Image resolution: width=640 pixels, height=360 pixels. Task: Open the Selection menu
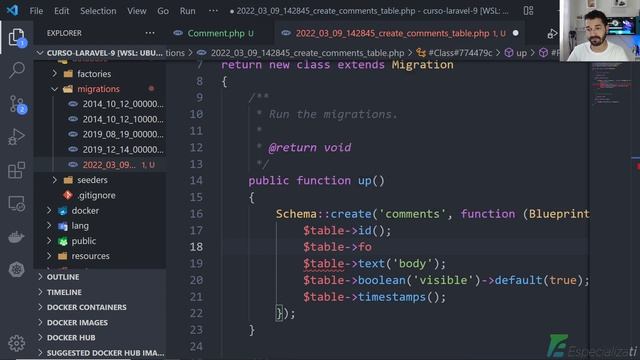98,11
